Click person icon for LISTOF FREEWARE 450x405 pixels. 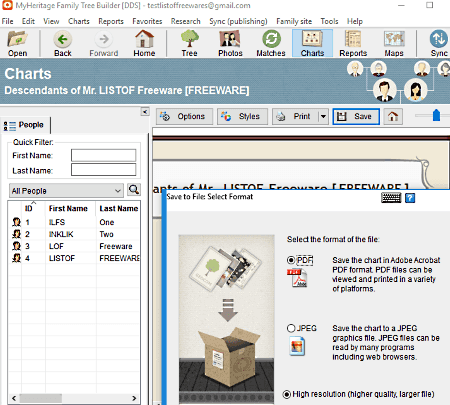[16, 258]
